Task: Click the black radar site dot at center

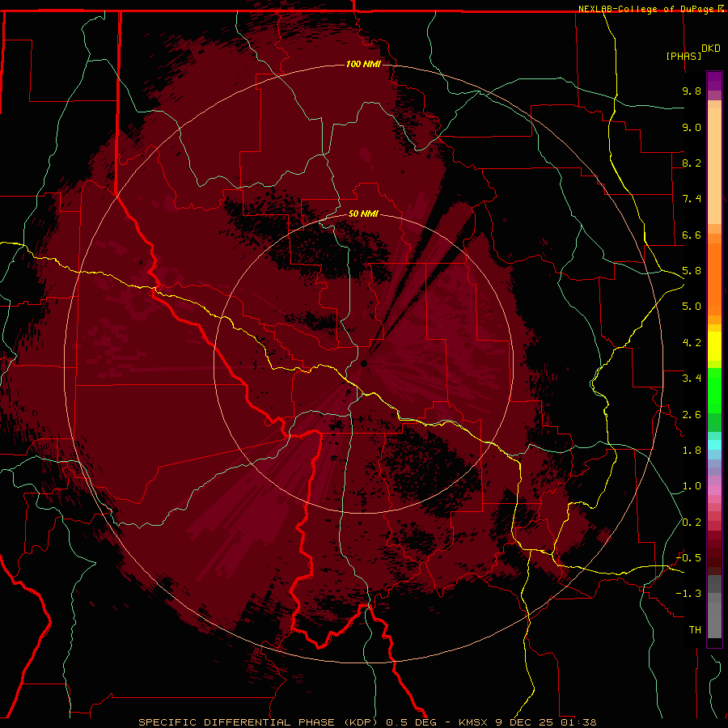Action: (x=364, y=363)
